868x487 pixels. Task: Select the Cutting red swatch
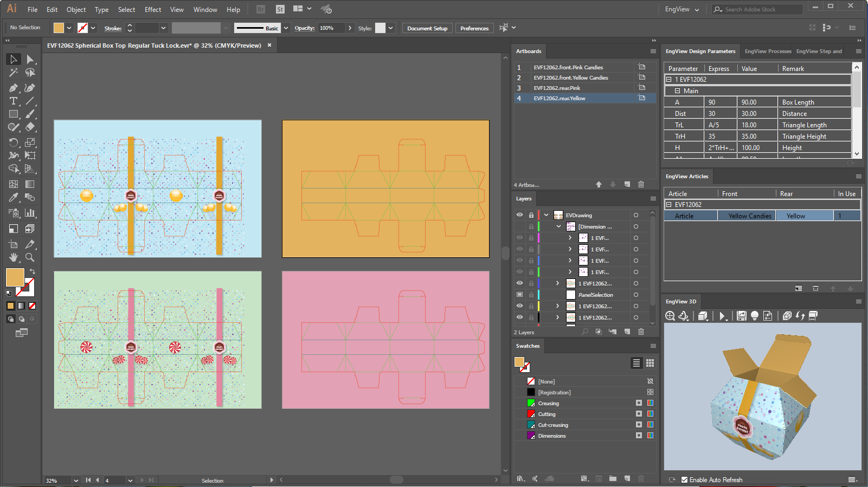pos(531,414)
